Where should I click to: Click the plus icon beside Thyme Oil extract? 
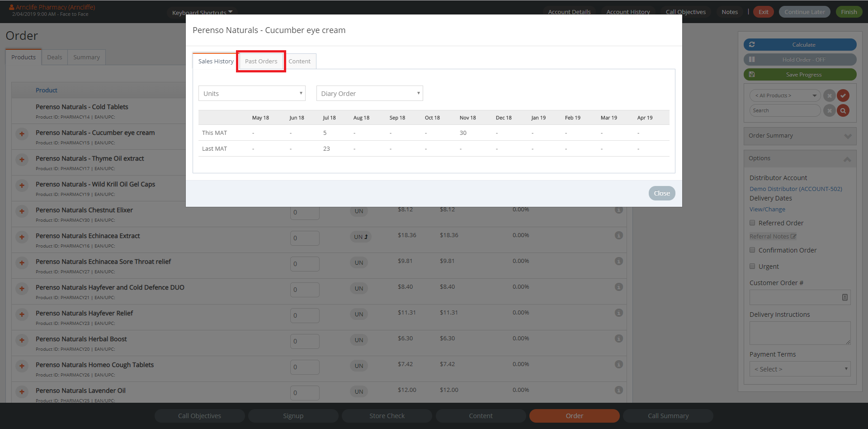click(x=22, y=160)
